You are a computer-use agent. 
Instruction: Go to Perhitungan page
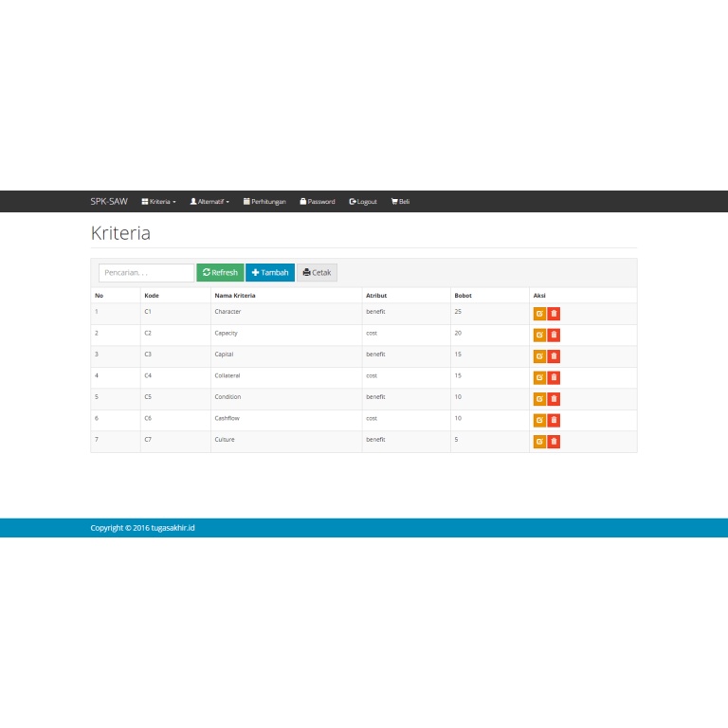pos(264,202)
